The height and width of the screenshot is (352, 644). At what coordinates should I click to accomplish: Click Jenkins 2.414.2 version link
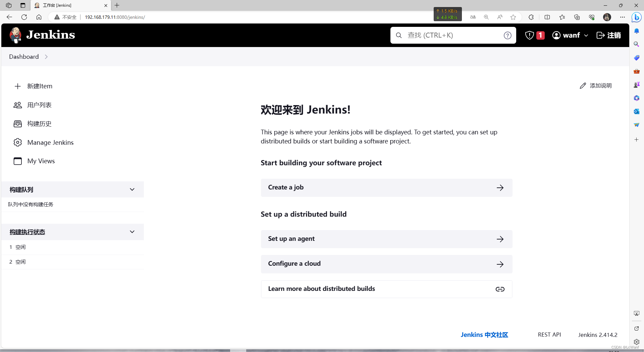click(x=598, y=335)
